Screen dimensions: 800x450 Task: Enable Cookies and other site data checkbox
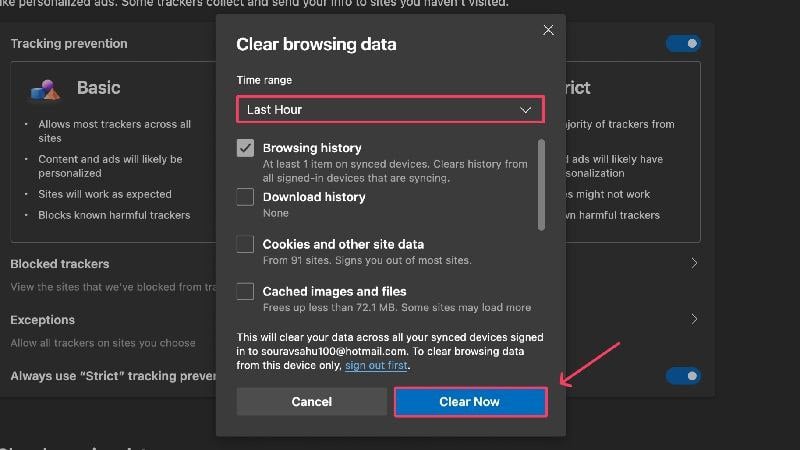pyautogui.click(x=245, y=244)
